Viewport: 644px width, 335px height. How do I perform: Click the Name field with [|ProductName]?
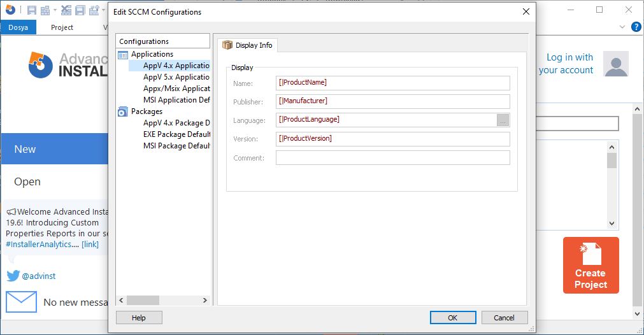(x=392, y=83)
